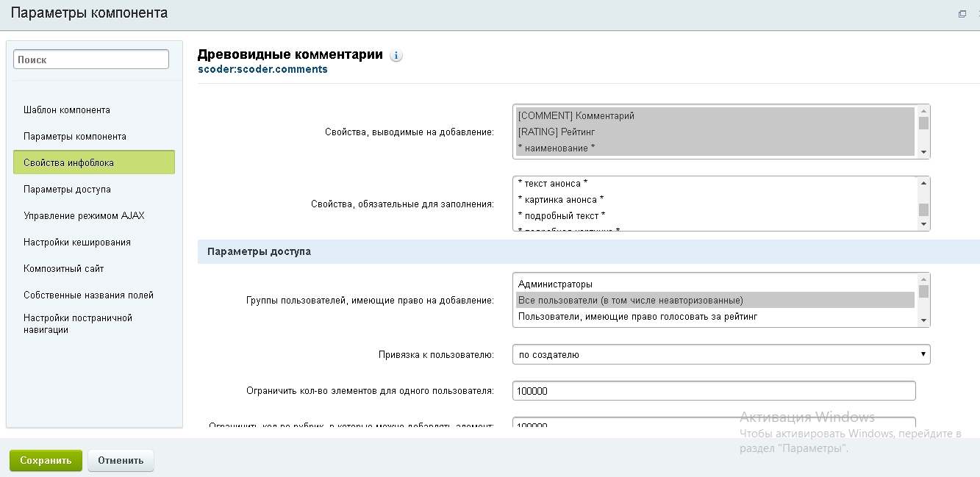Click the Поиск search field
This screenshot has width=980, height=477.
pos(91,60)
